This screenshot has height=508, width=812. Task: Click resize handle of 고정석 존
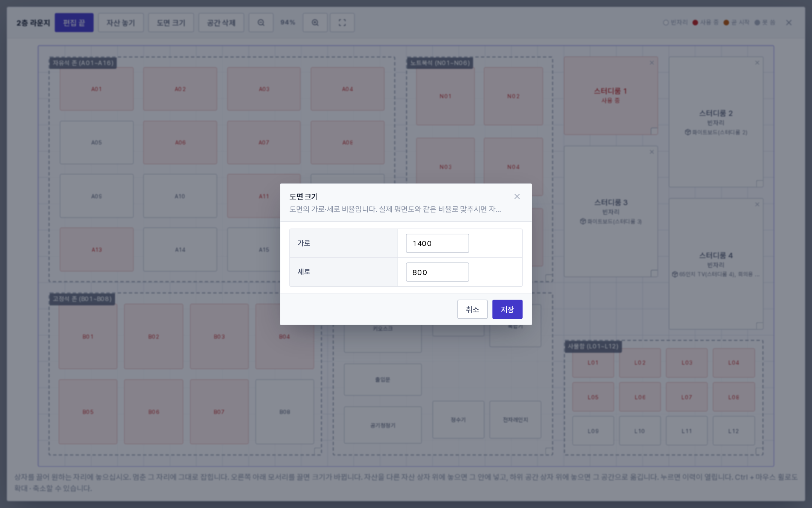coord(318,451)
